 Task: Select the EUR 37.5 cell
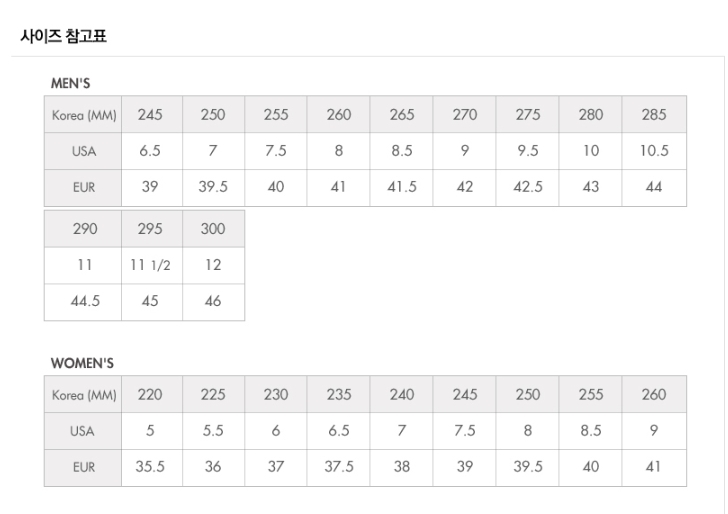(339, 467)
